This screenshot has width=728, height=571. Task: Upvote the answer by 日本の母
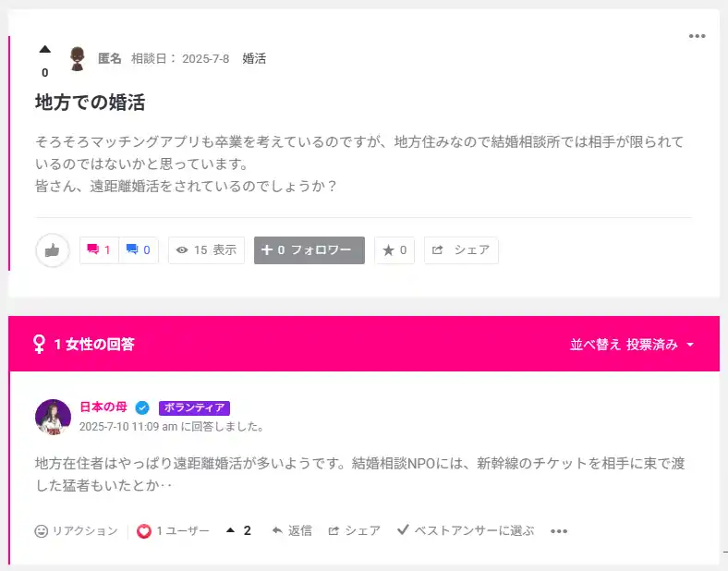coord(230,530)
